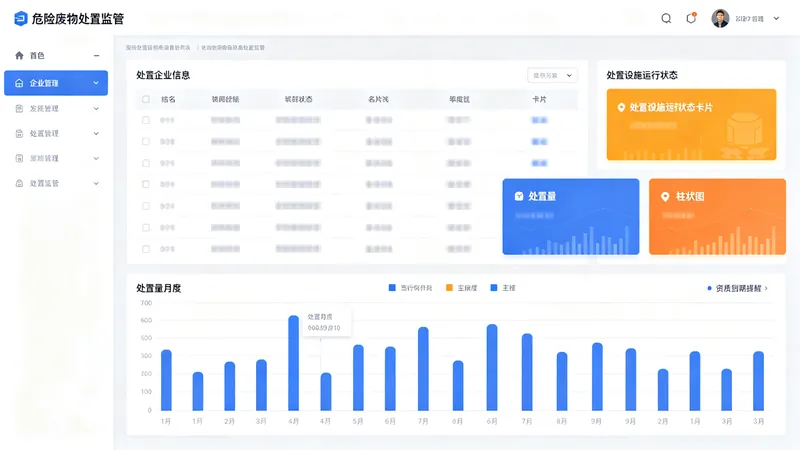Image resolution: width=800 pixels, height=450 pixels.
Task: Click the blue legend swatch right of orange
Action: click(493, 288)
